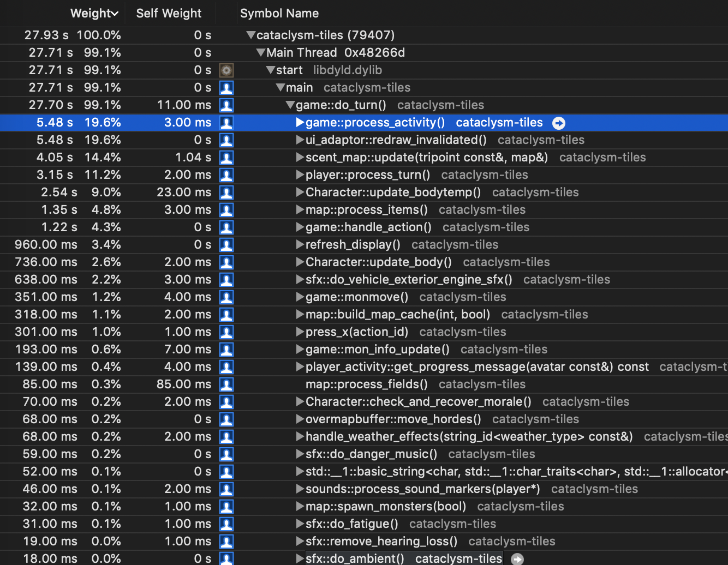Click the user icon beside sfx::do_fatigue()

coord(226,524)
